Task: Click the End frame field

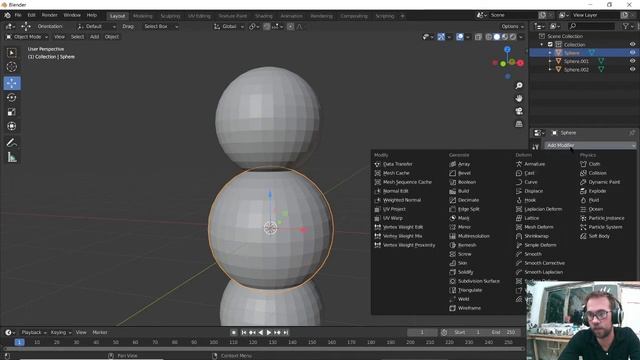Action: tap(504, 333)
